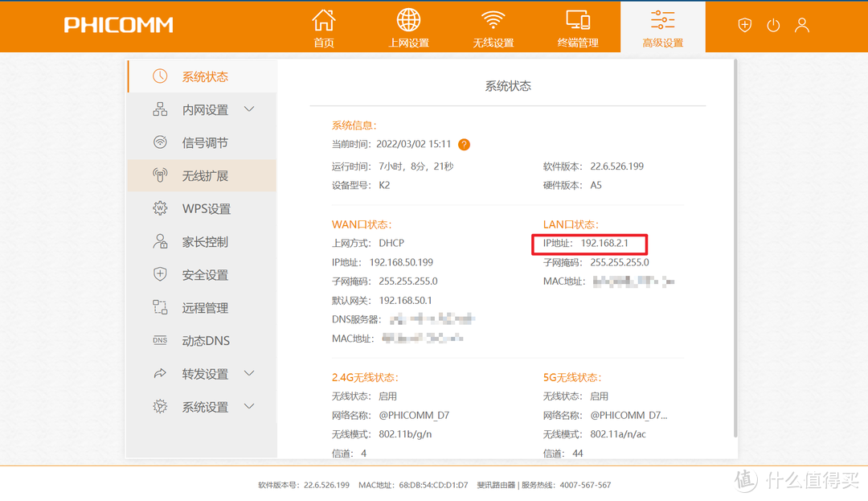Open the 终端管理 tab
Viewport: 868px width, 501px height.
tap(578, 27)
